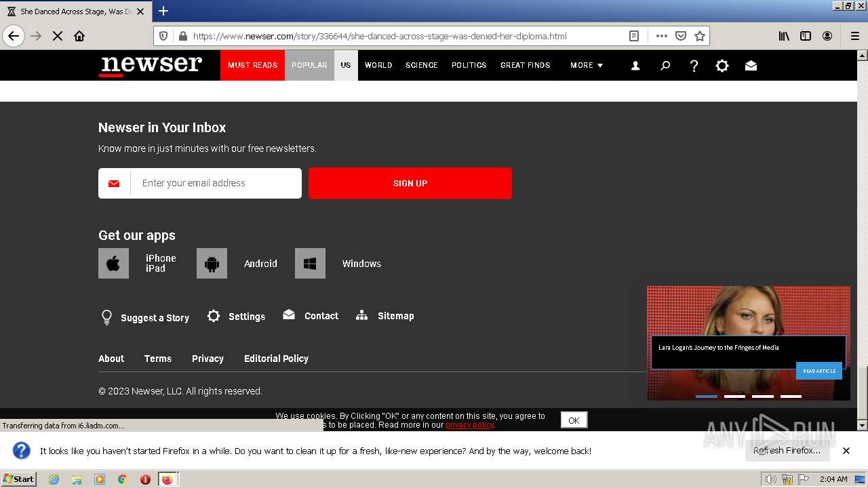This screenshot has height=488, width=868.
Task: Go back with the browser back arrow
Action: click(14, 36)
